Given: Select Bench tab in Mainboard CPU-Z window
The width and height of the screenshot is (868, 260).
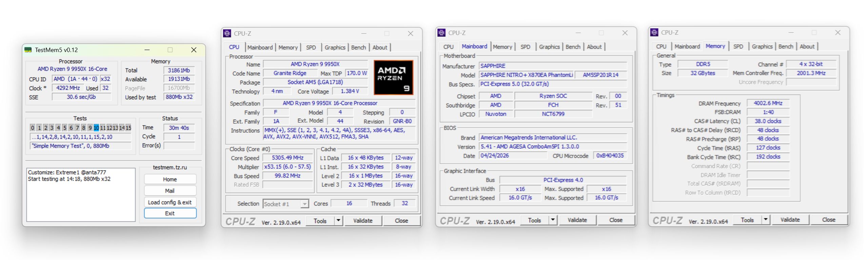Looking at the screenshot, I should [x=573, y=47].
